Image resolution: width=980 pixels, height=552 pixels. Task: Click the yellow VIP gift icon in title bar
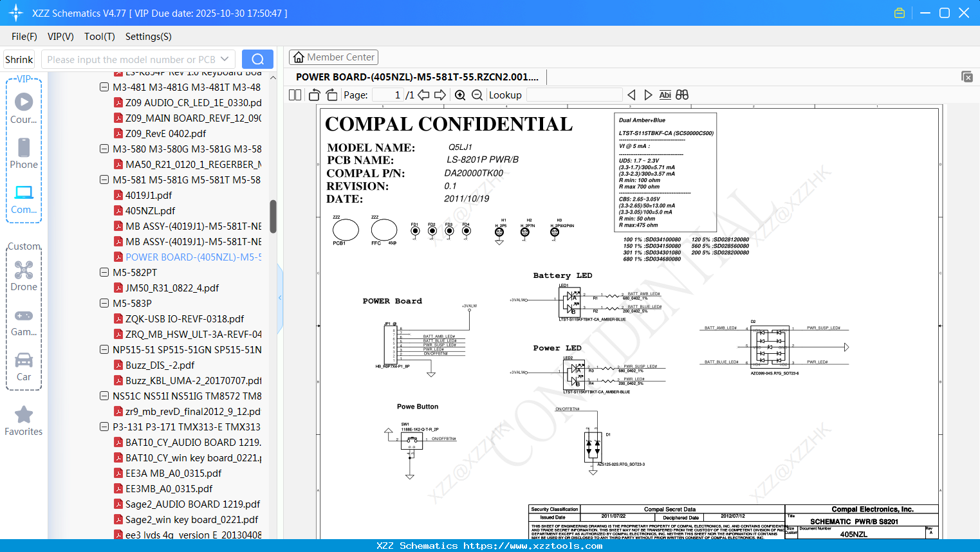[x=900, y=13]
